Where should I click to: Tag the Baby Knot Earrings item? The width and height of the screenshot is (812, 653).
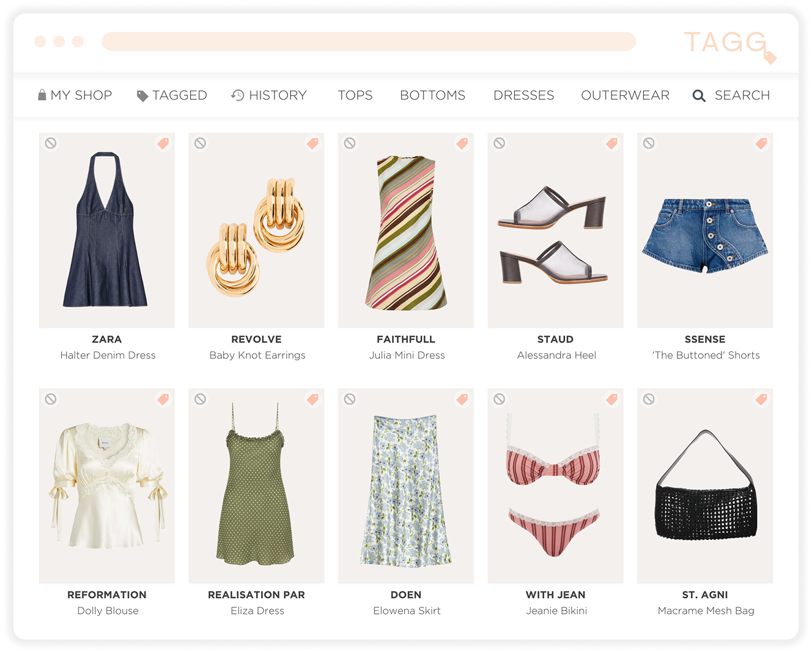pos(312,143)
